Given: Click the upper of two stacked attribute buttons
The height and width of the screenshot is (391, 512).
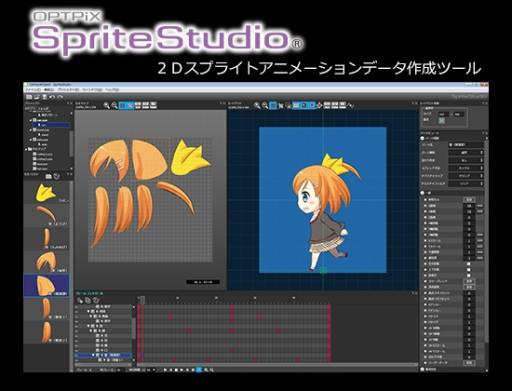Looking at the screenshot, I should pyautogui.click(x=469, y=281).
